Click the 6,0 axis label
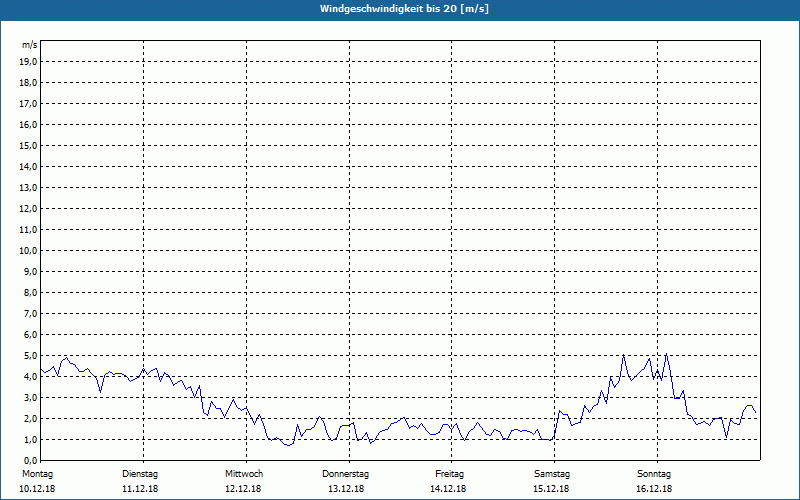 point(30,335)
